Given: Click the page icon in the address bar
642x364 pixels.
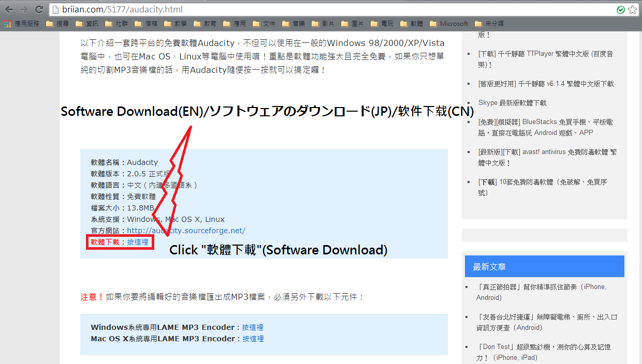Looking at the screenshot, I should click(x=56, y=9).
